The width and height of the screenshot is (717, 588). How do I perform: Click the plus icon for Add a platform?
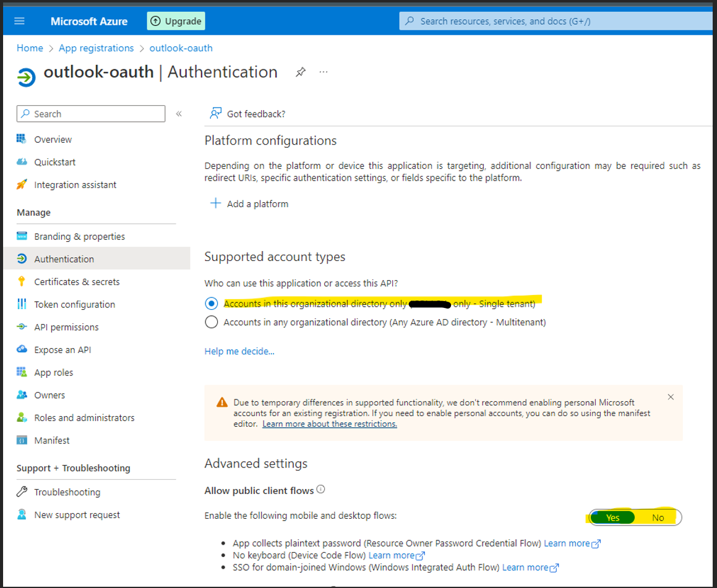[x=215, y=203]
